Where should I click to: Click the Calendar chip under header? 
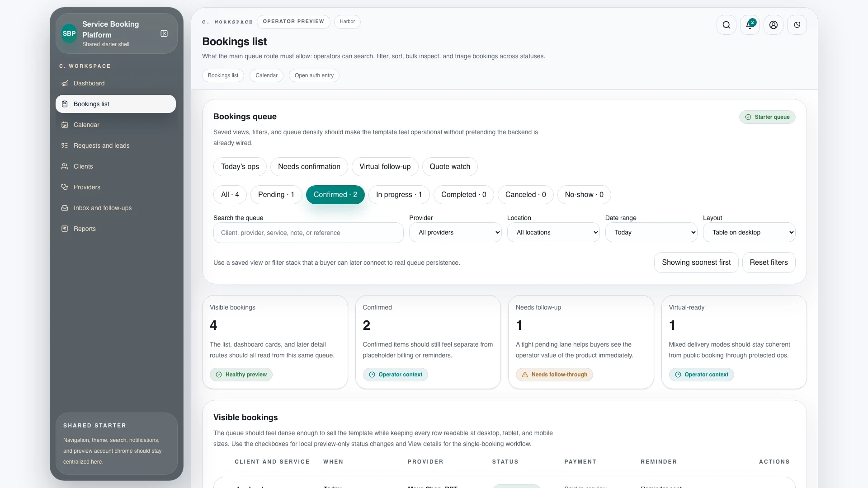point(267,75)
